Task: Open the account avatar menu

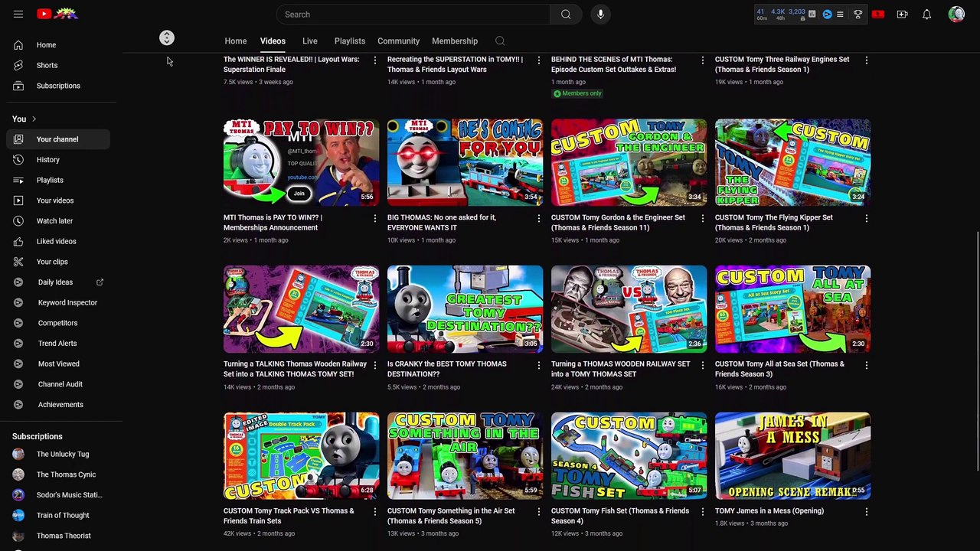Action: [x=956, y=14]
